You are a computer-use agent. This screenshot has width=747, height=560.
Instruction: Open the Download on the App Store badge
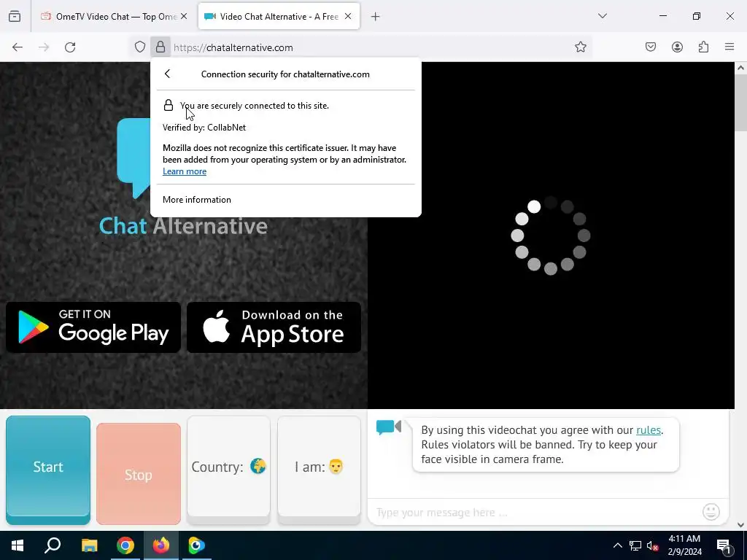pyautogui.click(x=274, y=327)
